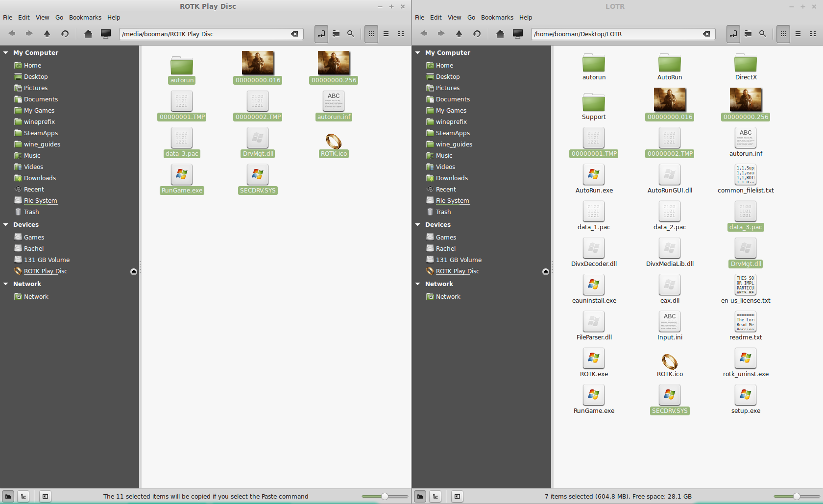The width and height of the screenshot is (823, 504).
Task: Select the DirectX folder in LOTR window
Action: pos(746,67)
